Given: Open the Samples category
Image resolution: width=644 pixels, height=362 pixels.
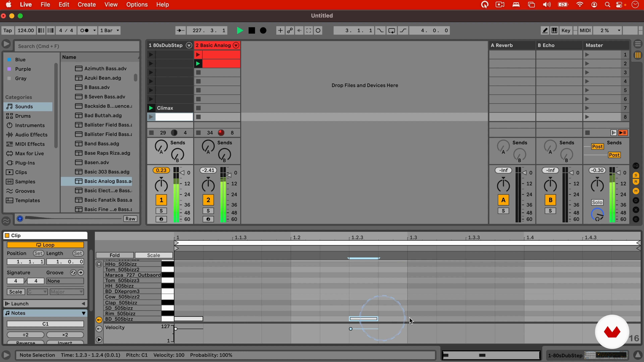Looking at the screenshot, I should pyautogui.click(x=28, y=182).
